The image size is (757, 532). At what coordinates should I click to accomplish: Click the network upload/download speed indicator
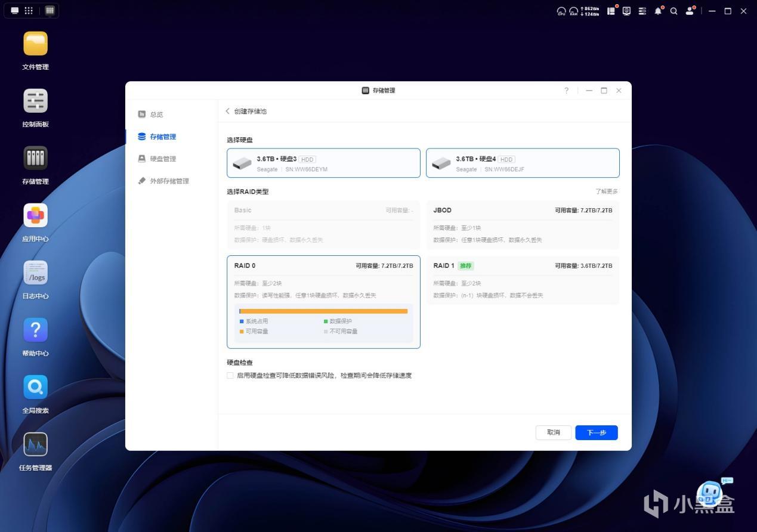[591, 11]
